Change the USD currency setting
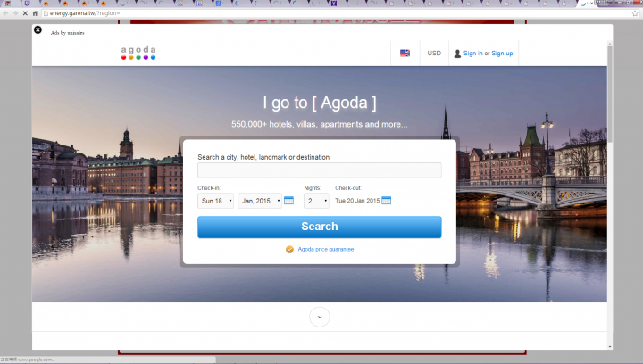 pyautogui.click(x=434, y=54)
